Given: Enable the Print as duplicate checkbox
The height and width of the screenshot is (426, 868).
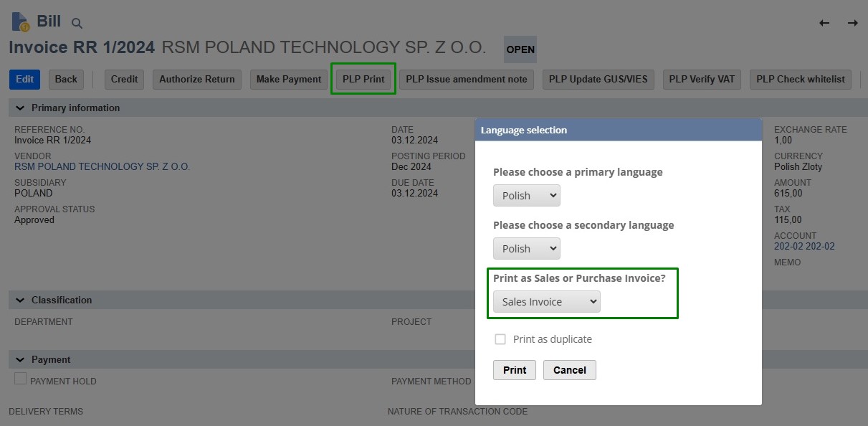Looking at the screenshot, I should [500, 339].
